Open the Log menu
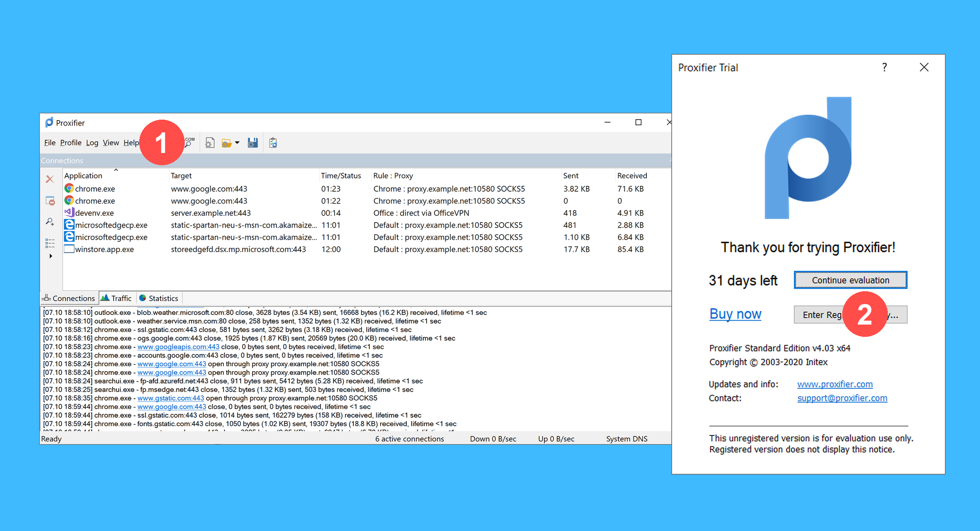Viewport: 980px width, 531px height. pyautogui.click(x=92, y=143)
